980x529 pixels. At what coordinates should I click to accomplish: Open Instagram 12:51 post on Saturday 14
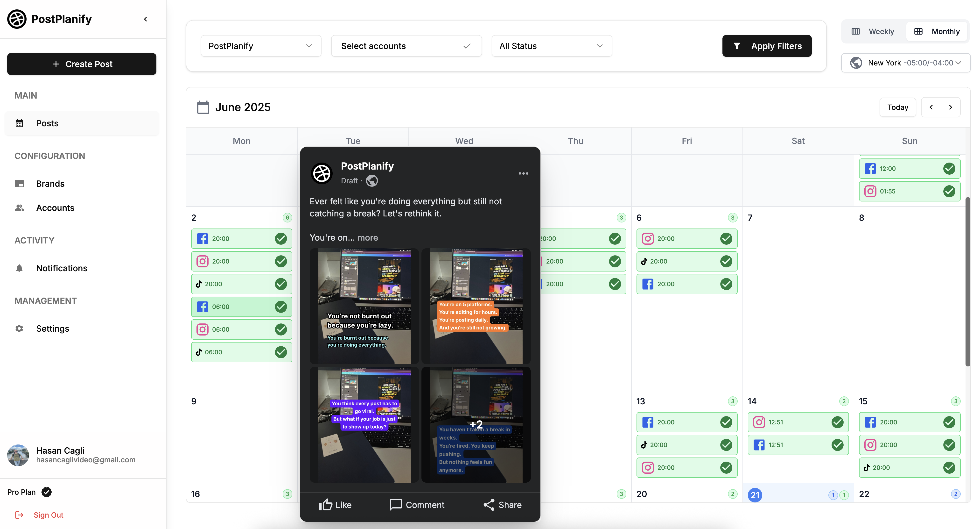click(x=798, y=422)
